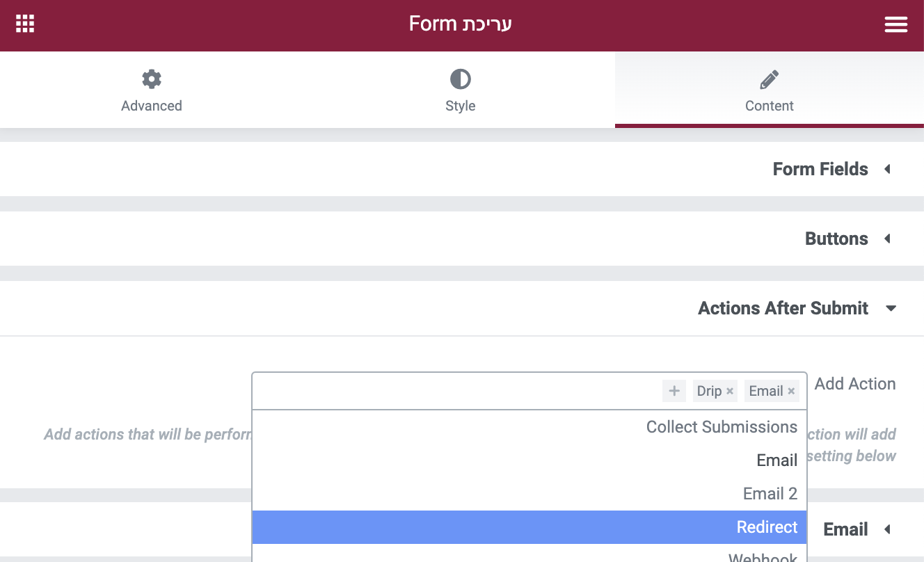The image size is (924, 562).
Task: Switch to the Advanced tab
Action: [152, 90]
